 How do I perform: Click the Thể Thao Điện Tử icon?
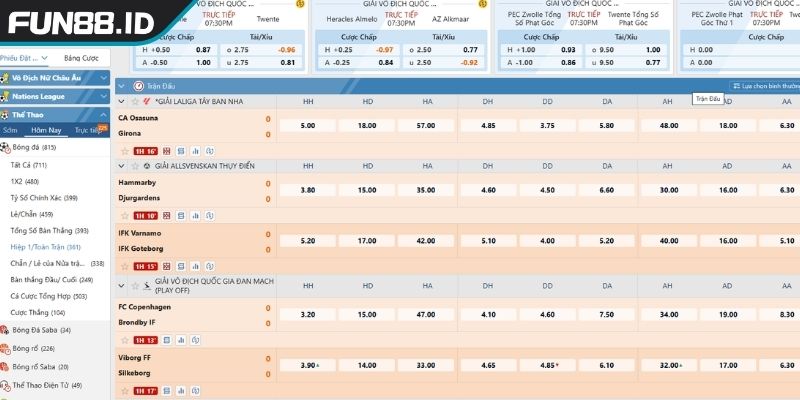coord(5,385)
